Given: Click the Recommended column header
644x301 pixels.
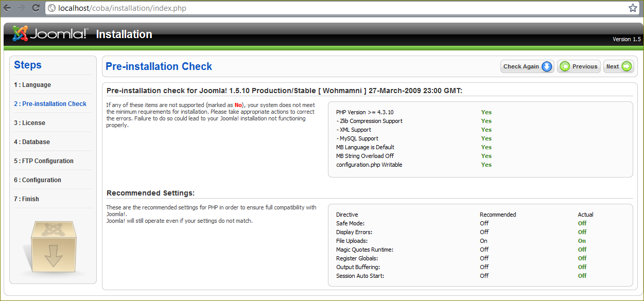Looking at the screenshot, I should (498, 215).
